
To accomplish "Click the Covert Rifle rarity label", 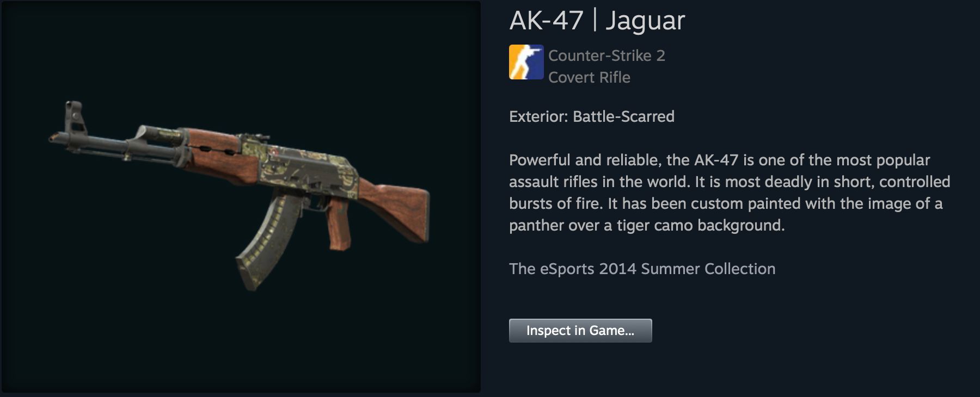I will click(589, 77).
